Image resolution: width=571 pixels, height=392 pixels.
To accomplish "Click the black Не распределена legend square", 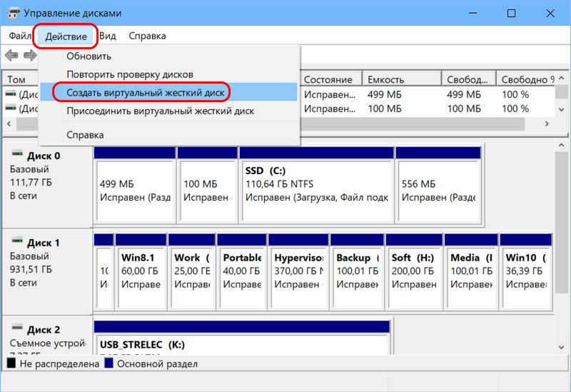I will coord(11,363).
